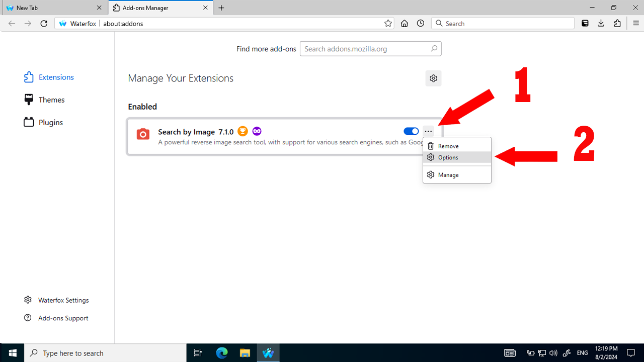Launch Microsoft Edge from the taskbar

222,353
